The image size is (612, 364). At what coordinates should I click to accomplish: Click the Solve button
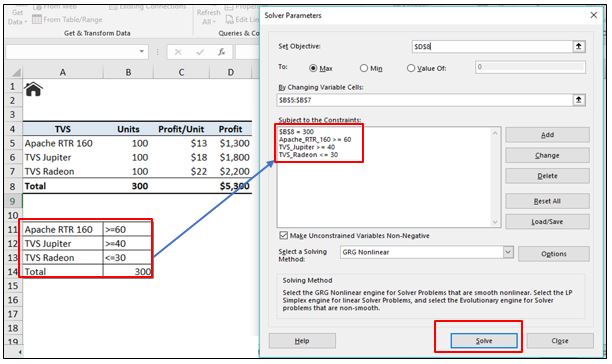point(484,341)
